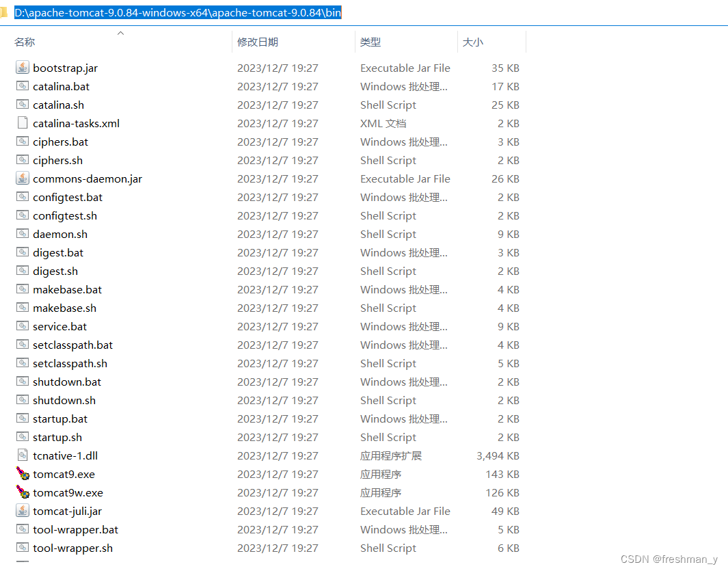The height and width of the screenshot is (571, 728).
Task: Select the startup.bat file icon
Action: click(23, 418)
